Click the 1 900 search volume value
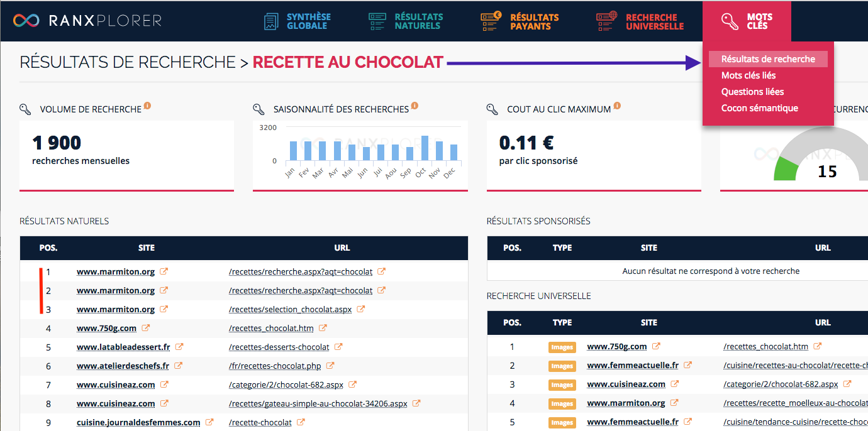868x431 pixels. tap(57, 143)
